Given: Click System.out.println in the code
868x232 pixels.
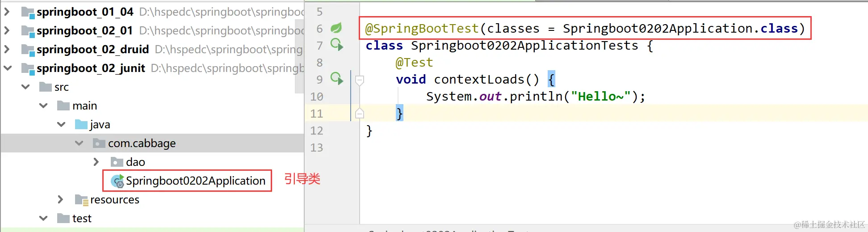Looking at the screenshot, I should coord(494,97).
